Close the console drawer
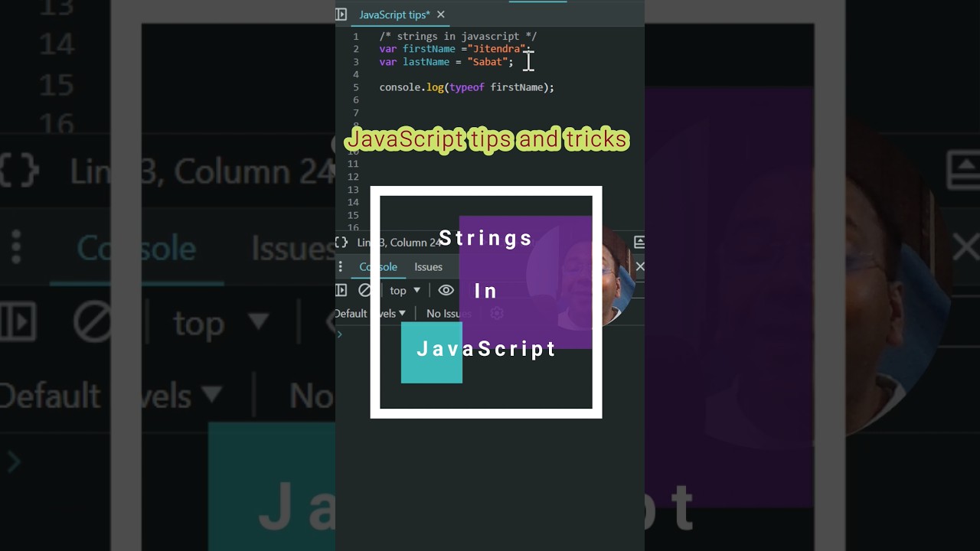980x551 pixels. (x=640, y=266)
